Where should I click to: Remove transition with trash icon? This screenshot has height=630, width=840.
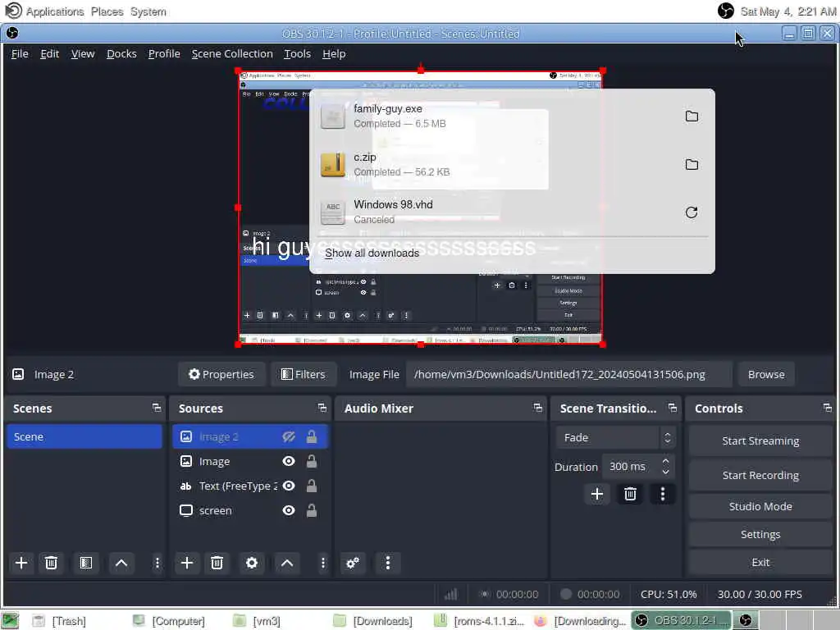point(630,494)
